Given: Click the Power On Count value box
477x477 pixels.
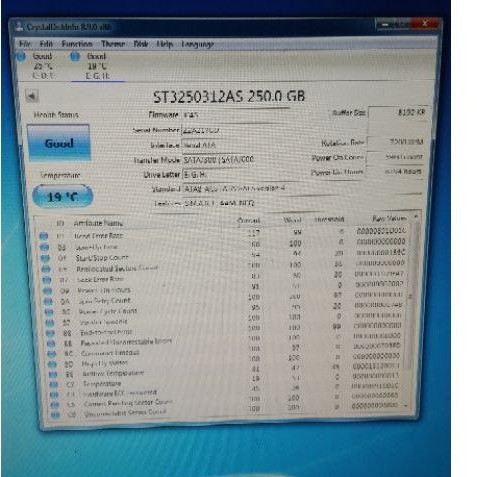Looking at the screenshot, I should 395,157.
